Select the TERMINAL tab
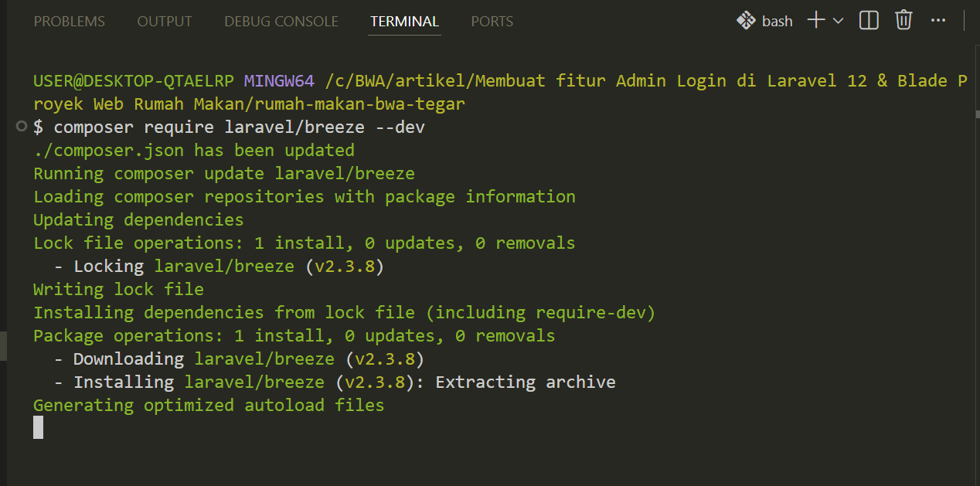The image size is (980, 486). coord(404,22)
